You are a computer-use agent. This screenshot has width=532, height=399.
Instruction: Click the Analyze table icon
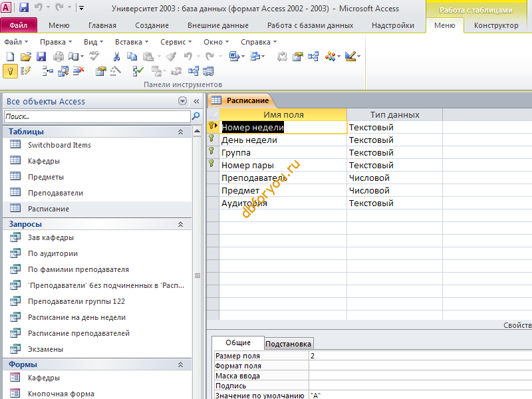[x=255, y=57]
